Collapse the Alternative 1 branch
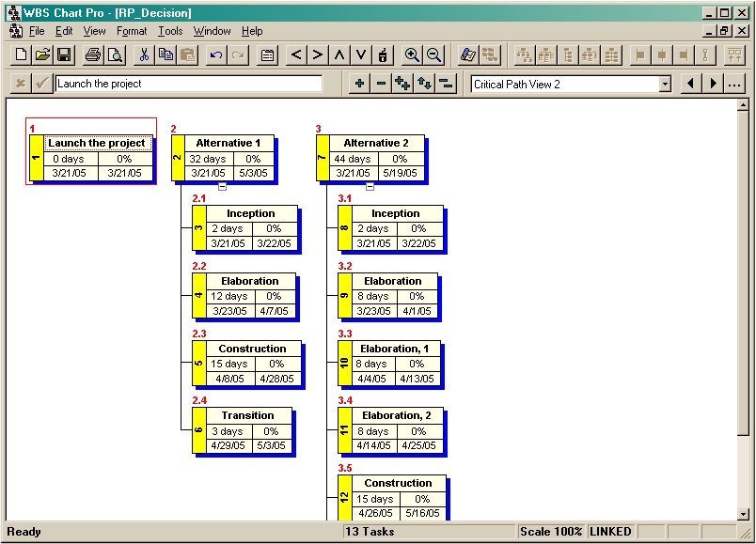This screenshot has width=756, height=544. [x=222, y=186]
